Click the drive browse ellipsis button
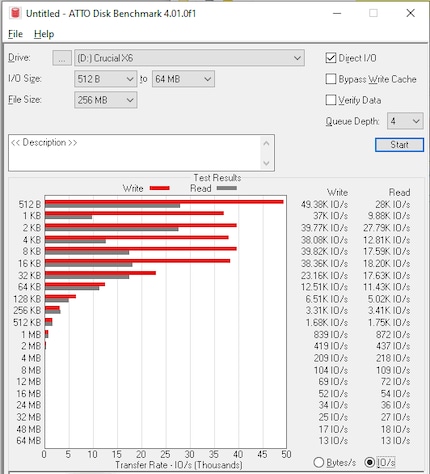430x474 pixels. (x=62, y=58)
